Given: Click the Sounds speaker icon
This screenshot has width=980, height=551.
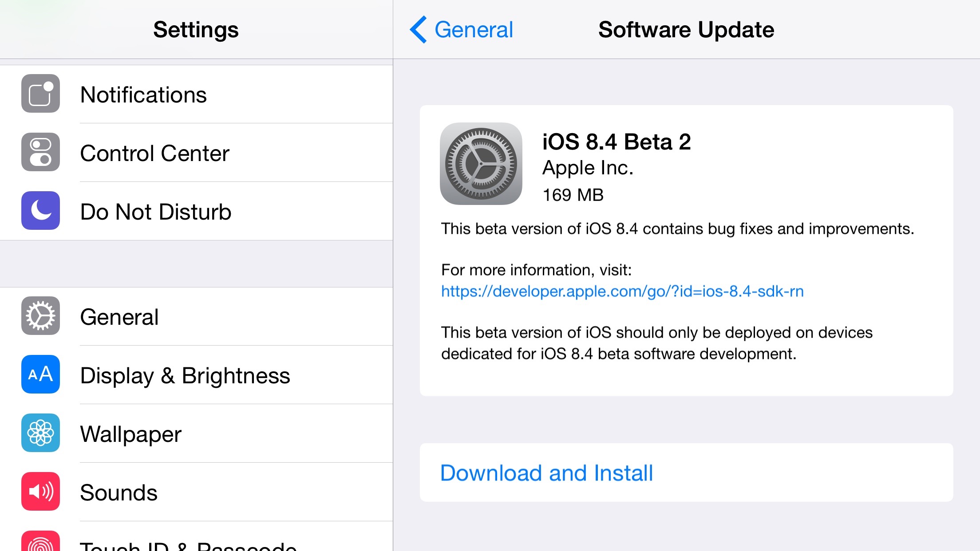Looking at the screenshot, I should pyautogui.click(x=40, y=492).
